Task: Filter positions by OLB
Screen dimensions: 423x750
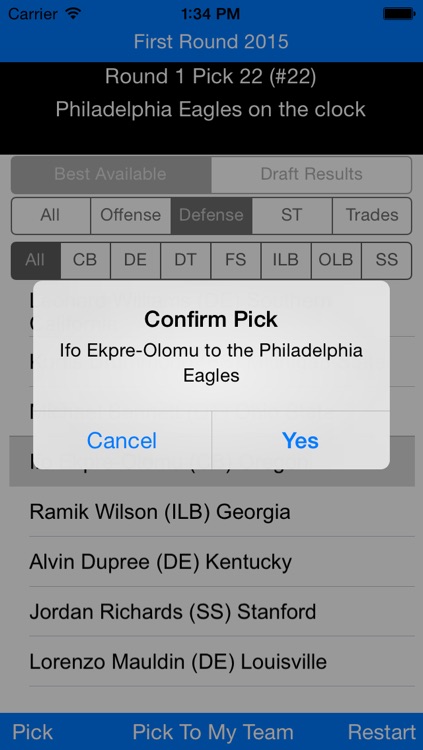Action: point(336,260)
